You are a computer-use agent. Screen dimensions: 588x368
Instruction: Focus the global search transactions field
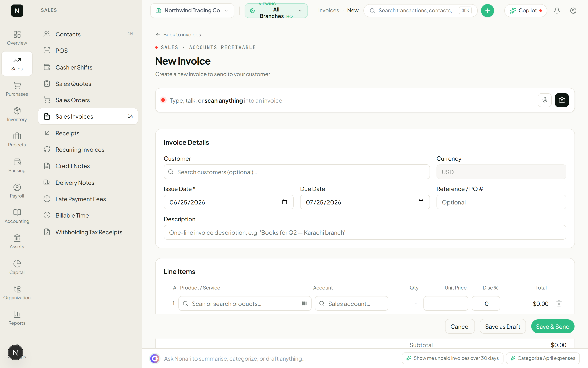coord(420,10)
